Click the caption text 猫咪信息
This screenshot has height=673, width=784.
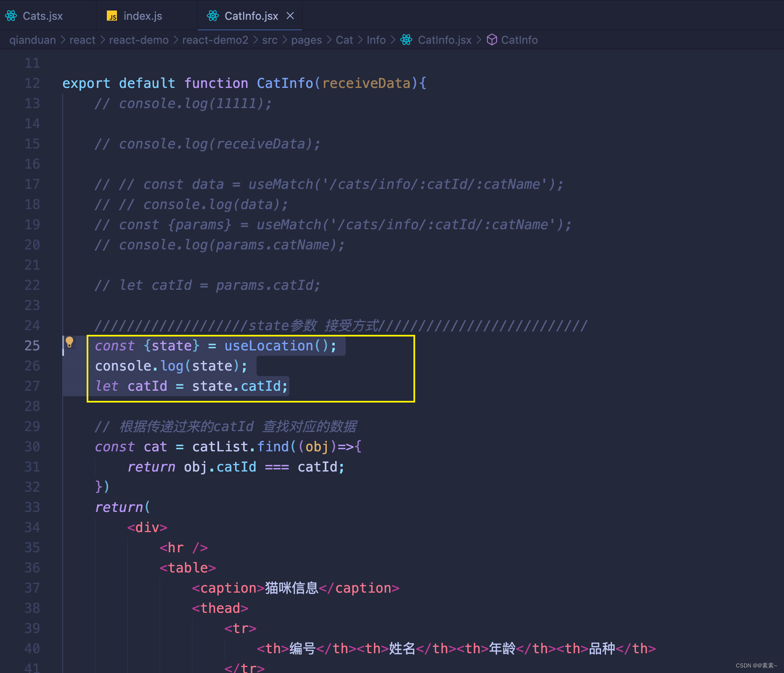pyautogui.click(x=291, y=588)
